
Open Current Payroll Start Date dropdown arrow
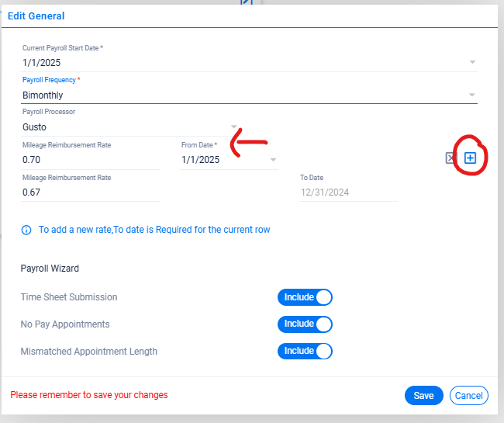point(472,62)
